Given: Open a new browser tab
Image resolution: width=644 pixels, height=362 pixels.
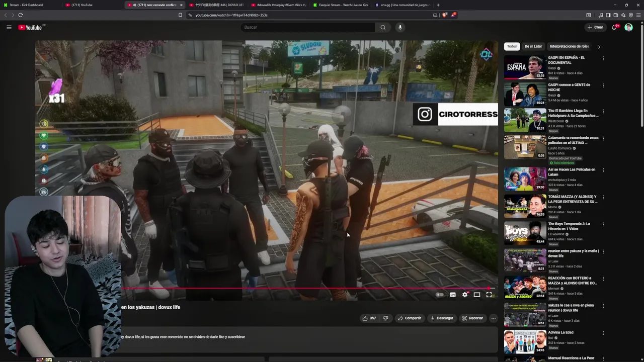Looking at the screenshot, I should [438, 5].
